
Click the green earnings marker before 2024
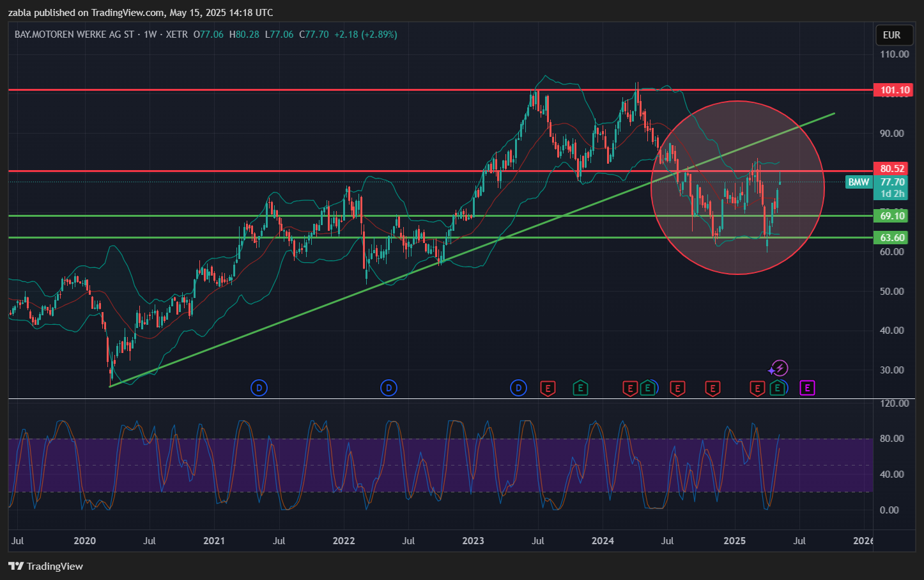tap(580, 388)
